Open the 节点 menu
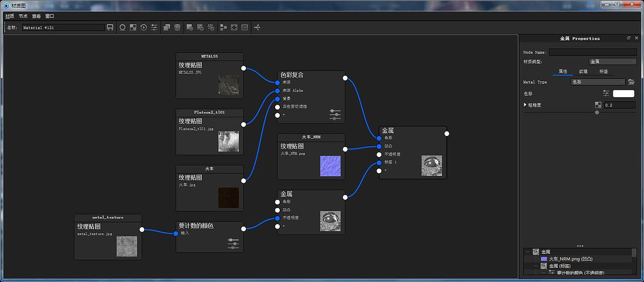Viewport: 644px width, 282px height. coord(23,16)
